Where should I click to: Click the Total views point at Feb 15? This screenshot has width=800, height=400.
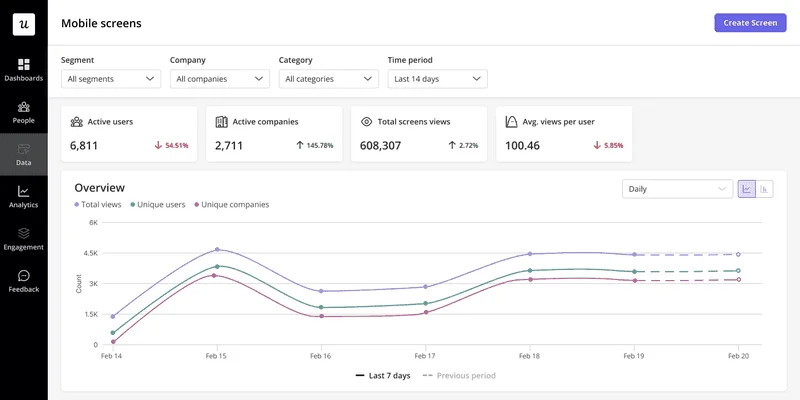[x=217, y=249]
